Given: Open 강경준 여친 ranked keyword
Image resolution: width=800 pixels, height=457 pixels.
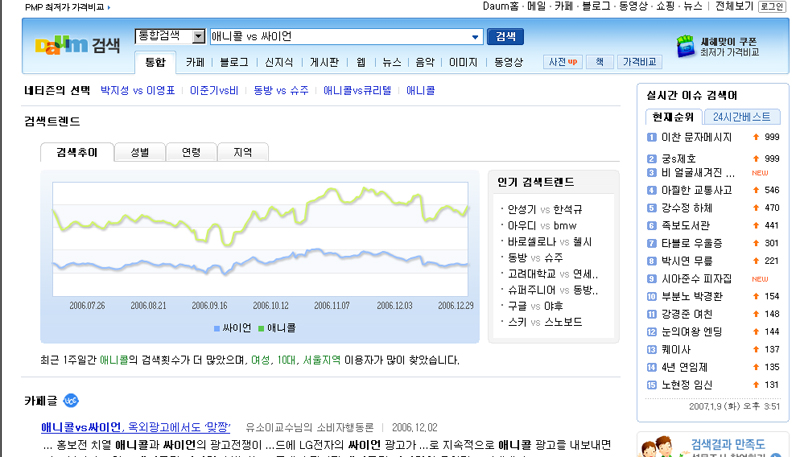Looking at the screenshot, I should pos(687,314).
